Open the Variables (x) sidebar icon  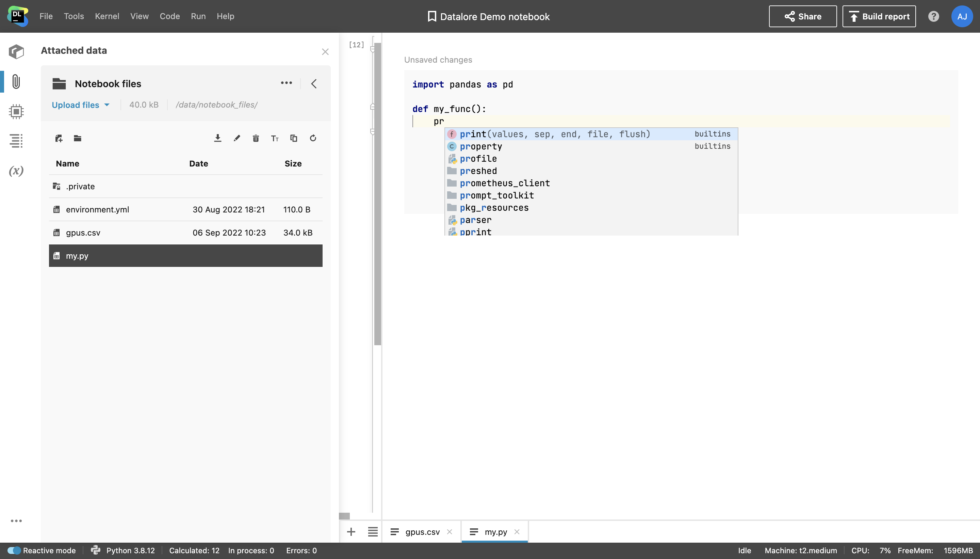(16, 171)
